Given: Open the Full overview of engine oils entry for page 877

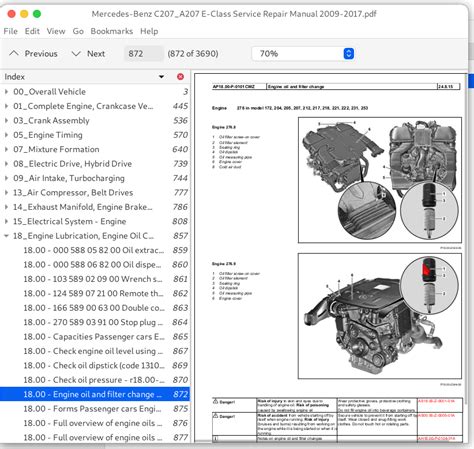Looking at the screenshot, I should (95, 437).
